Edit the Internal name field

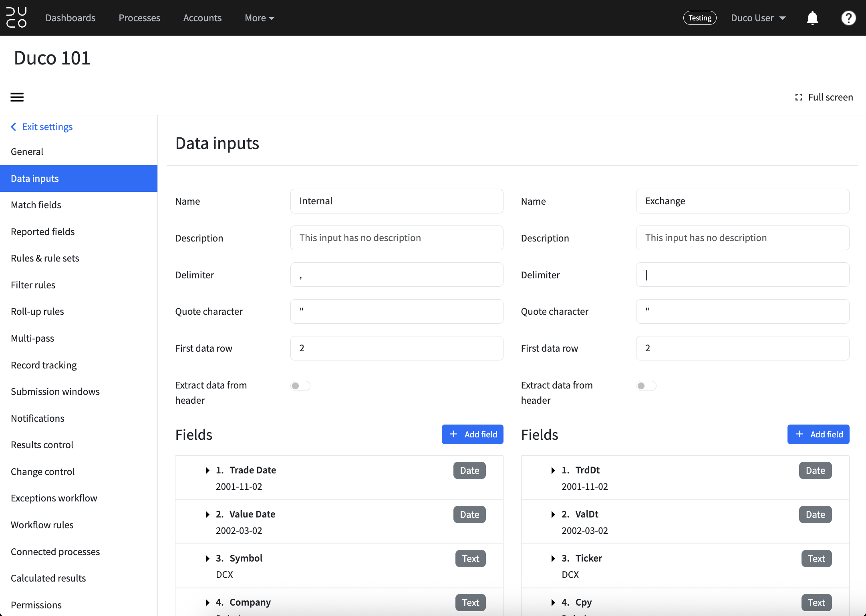pos(397,201)
